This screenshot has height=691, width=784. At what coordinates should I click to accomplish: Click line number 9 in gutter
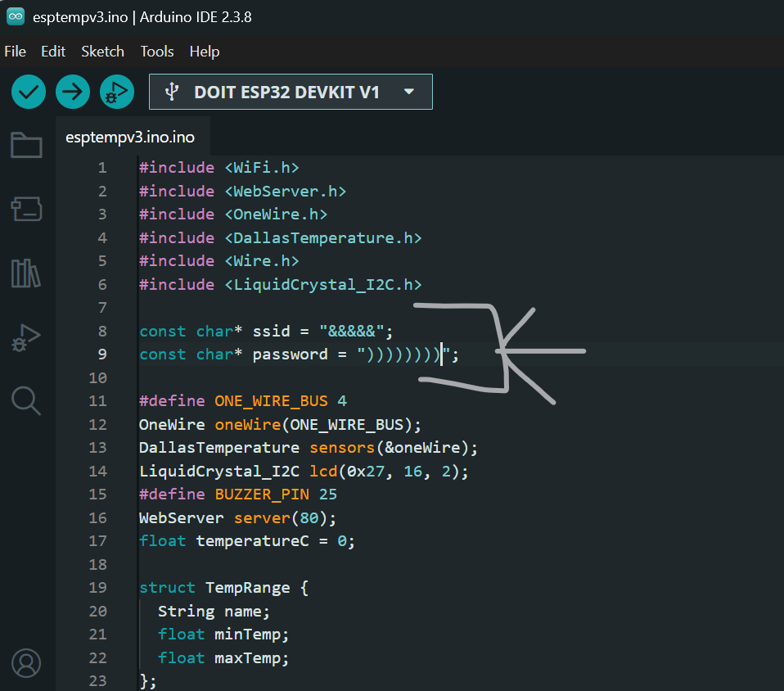[x=102, y=355]
